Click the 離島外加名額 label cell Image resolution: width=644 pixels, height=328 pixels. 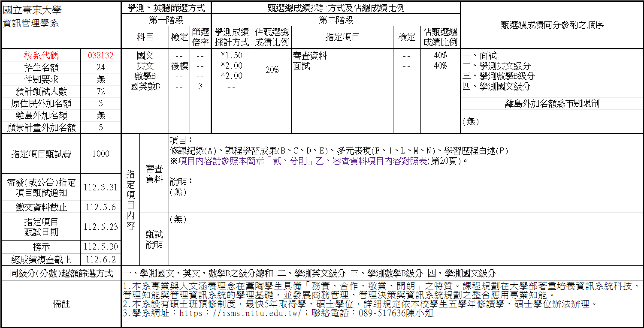(x=41, y=115)
